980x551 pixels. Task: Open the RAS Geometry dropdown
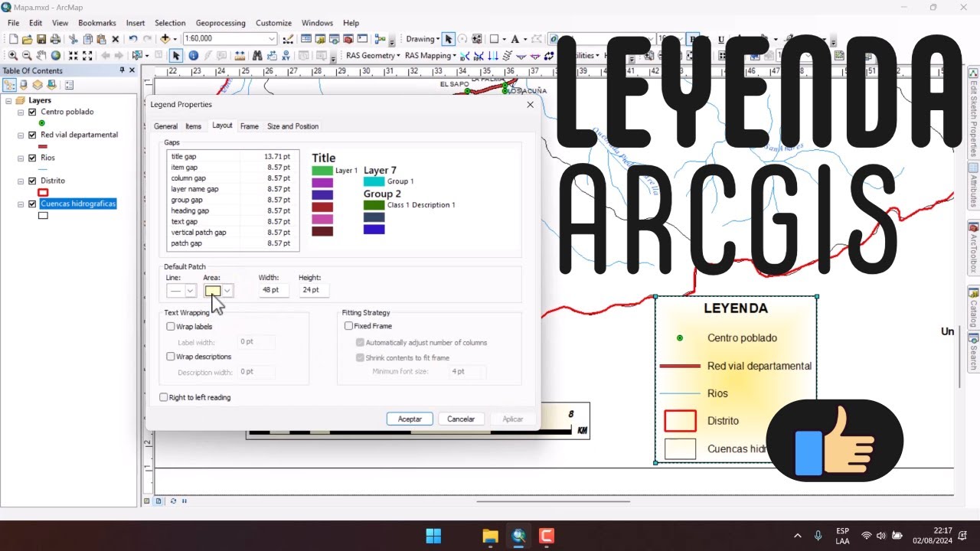point(373,55)
